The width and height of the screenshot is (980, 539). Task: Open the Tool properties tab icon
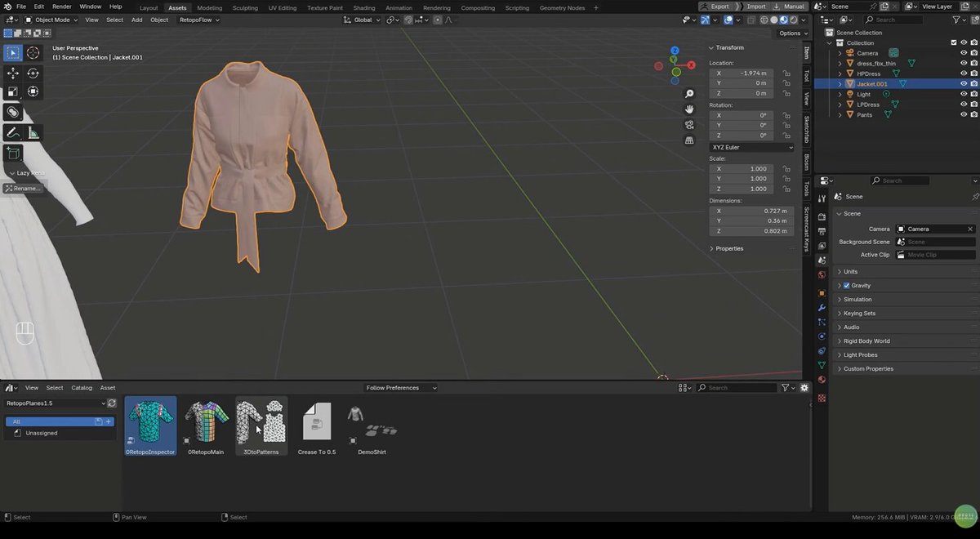(x=822, y=198)
